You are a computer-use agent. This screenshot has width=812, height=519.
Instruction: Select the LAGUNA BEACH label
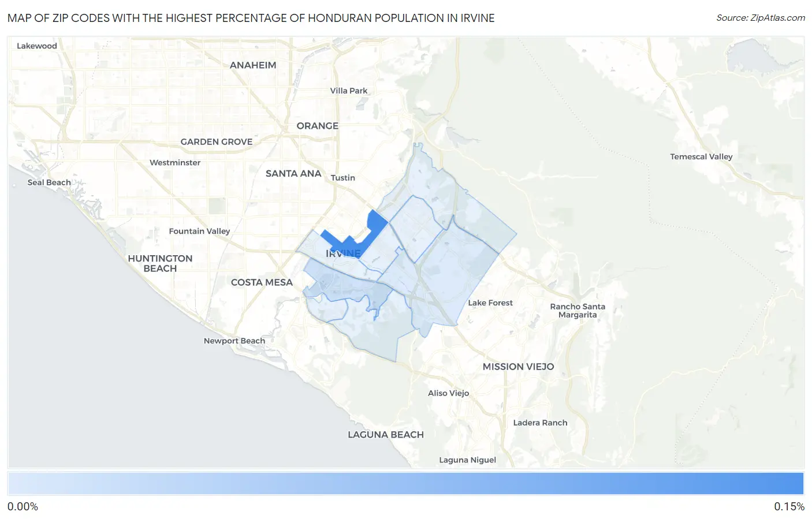pyautogui.click(x=385, y=435)
